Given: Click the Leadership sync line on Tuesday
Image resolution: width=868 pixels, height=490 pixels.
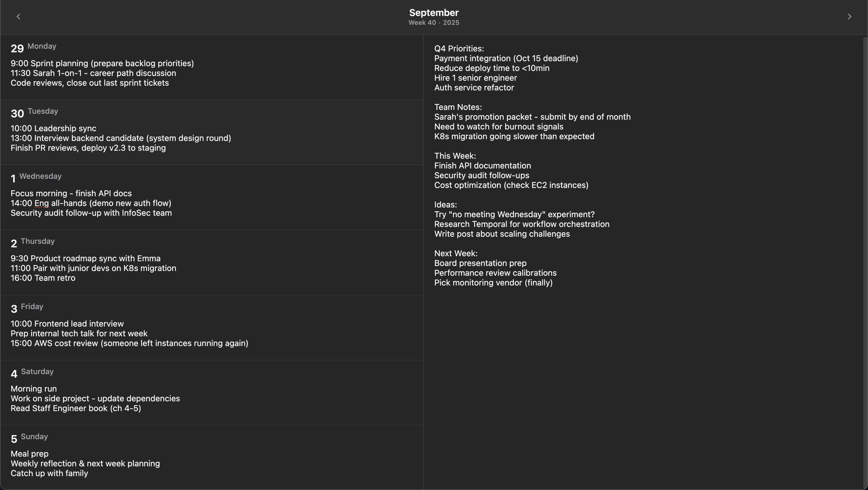Looking at the screenshot, I should (53, 129).
